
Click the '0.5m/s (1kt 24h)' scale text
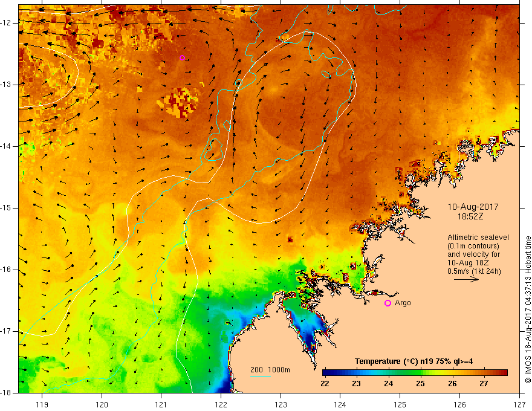pyautogui.click(x=474, y=271)
